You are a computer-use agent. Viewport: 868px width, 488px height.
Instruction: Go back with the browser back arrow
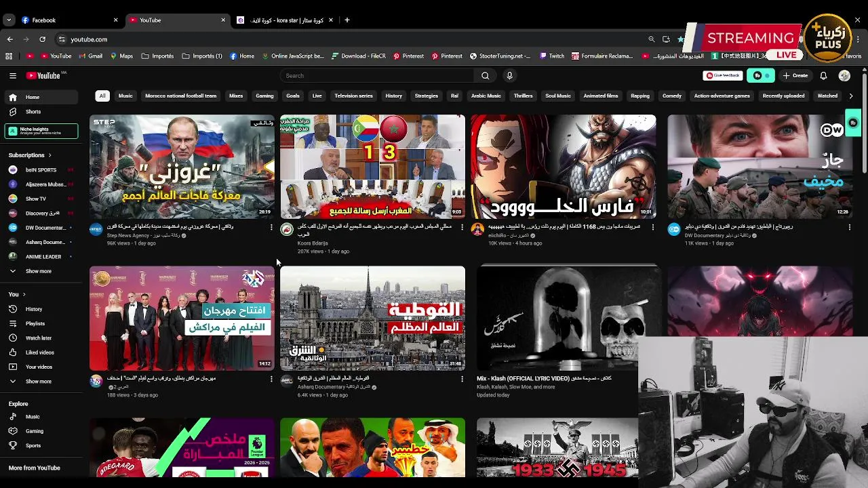9,39
